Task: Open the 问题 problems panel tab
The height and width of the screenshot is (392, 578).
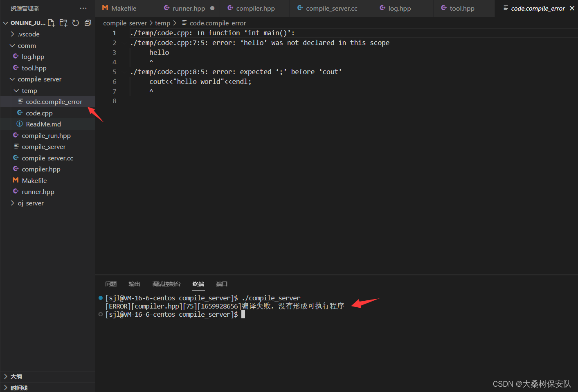Action: 111,284
